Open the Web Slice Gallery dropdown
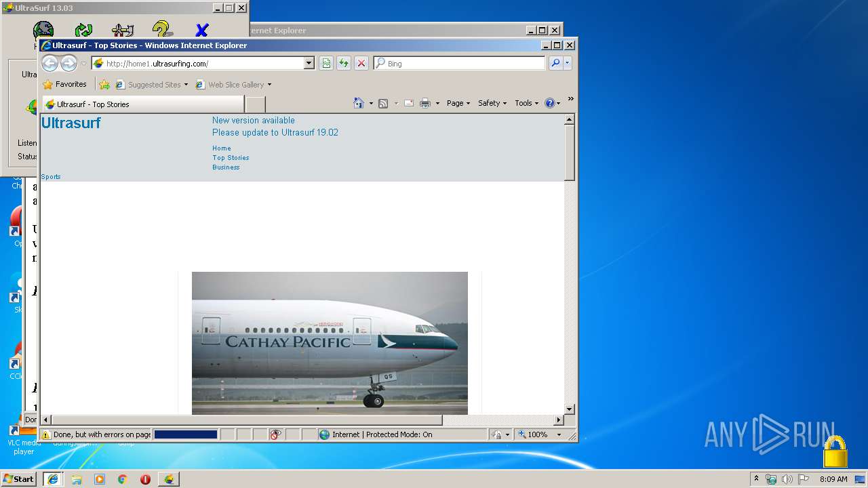 point(234,85)
